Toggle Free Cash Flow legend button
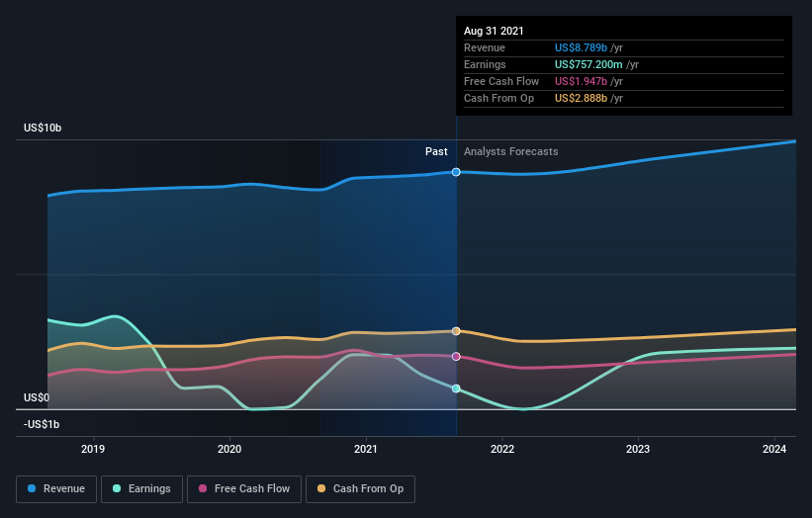The image size is (812, 518). click(244, 489)
